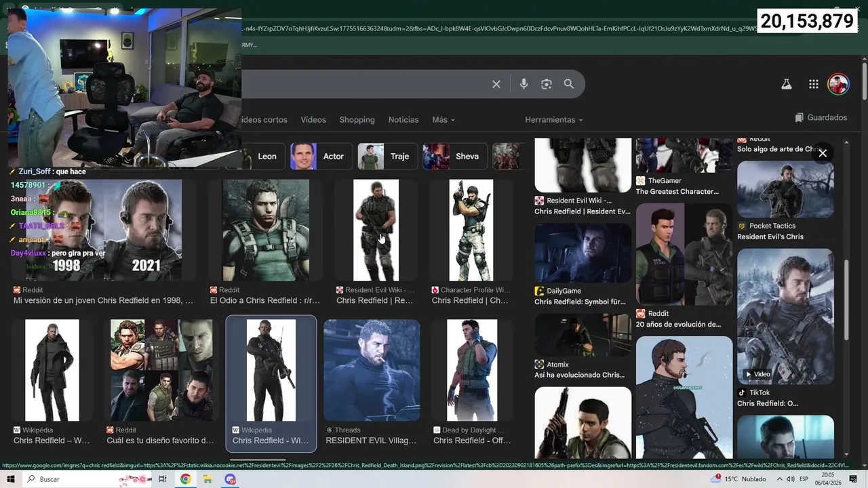Open Search Labs flask icon
868x488 pixels.
pos(787,84)
